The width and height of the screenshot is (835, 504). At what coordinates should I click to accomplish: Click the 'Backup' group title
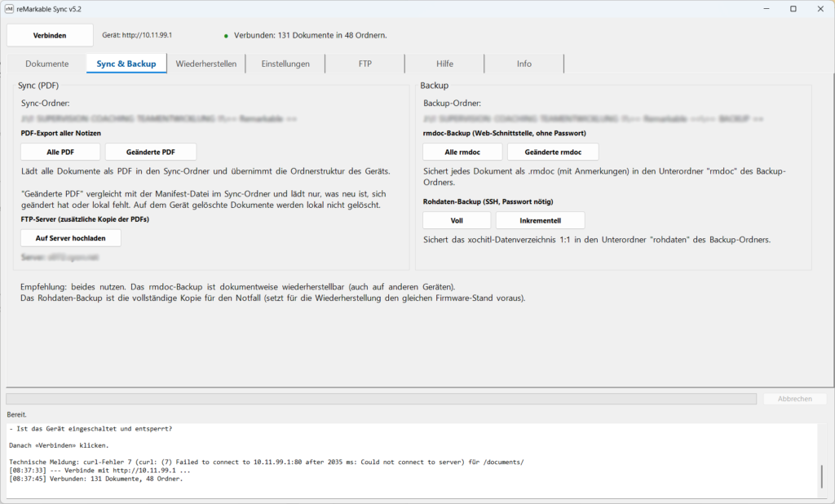click(434, 86)
